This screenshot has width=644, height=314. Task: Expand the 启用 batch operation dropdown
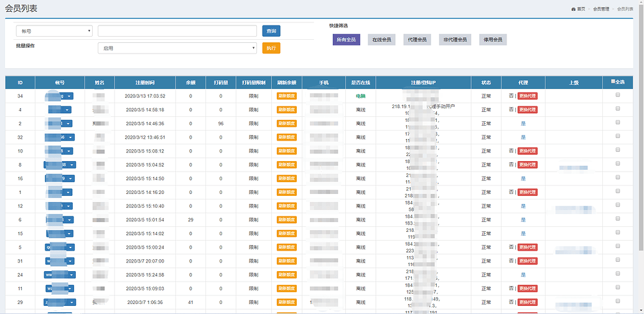177,48
